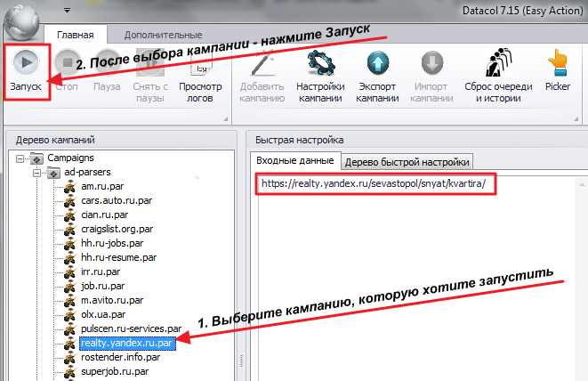This screenshot has width=588, height=381.
Task: Open the first ribbon group's dialog launcher
Action: (x=226, y=119)
